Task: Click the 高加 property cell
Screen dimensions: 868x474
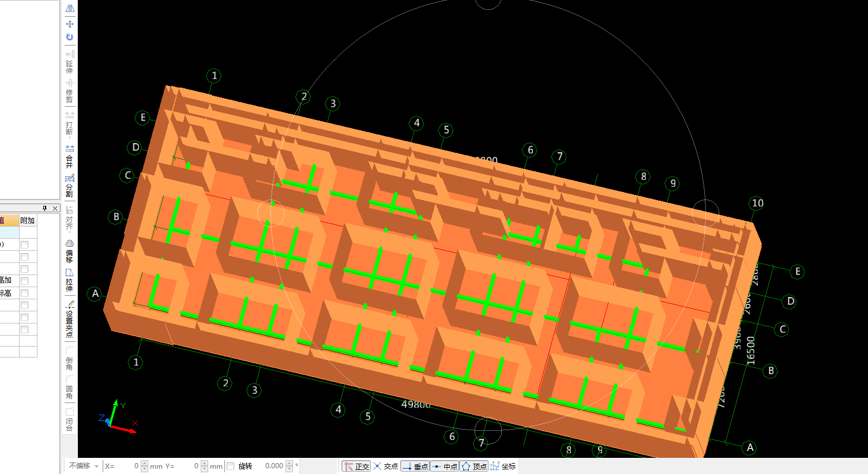Action: tap(9, 281)
